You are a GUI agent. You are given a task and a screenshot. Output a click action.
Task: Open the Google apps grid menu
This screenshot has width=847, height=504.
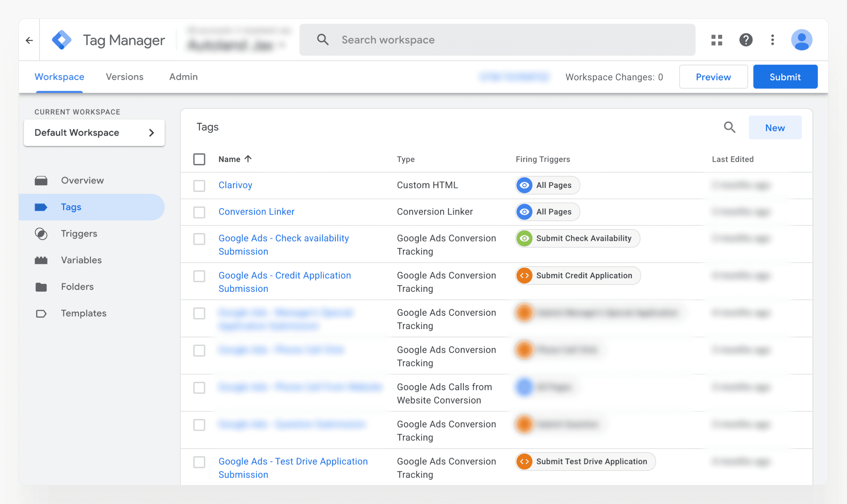[x=717, y=40]
